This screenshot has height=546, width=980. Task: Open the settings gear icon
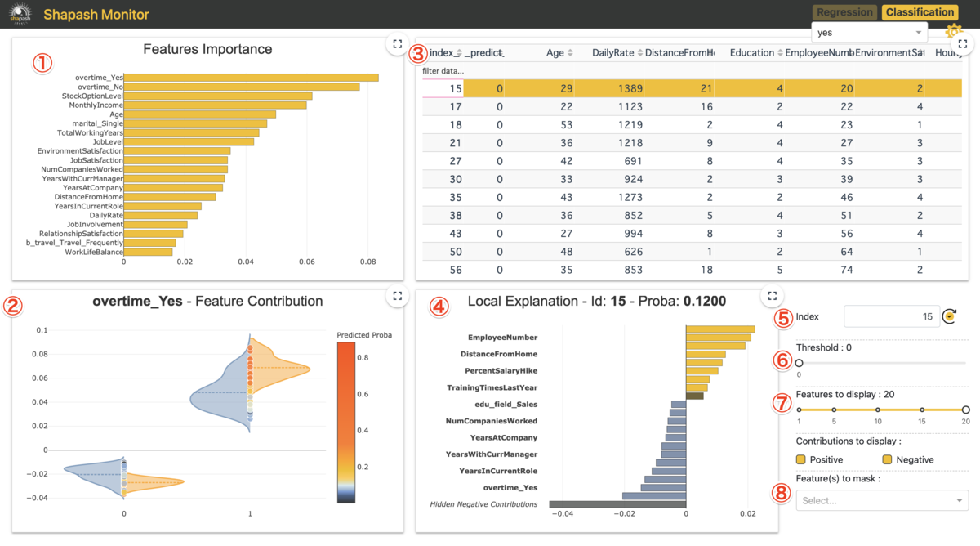pos(954,31)
